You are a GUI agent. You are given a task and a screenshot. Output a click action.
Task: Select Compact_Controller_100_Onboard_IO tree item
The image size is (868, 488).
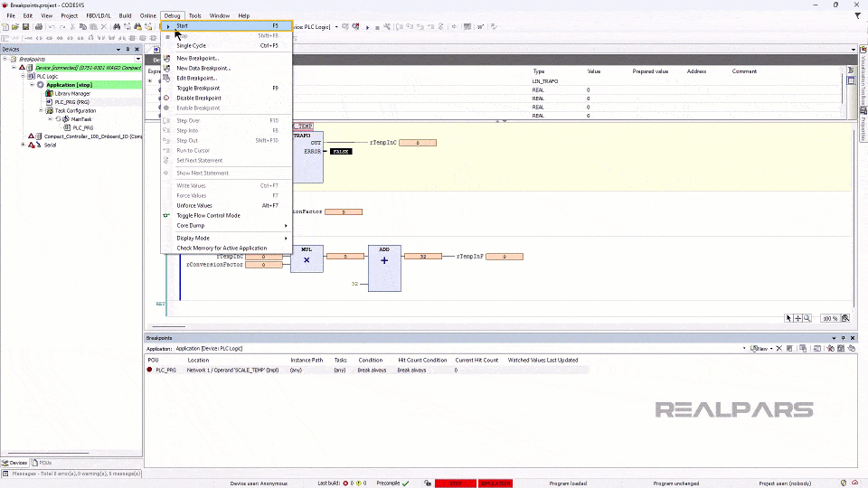[92, 136]
